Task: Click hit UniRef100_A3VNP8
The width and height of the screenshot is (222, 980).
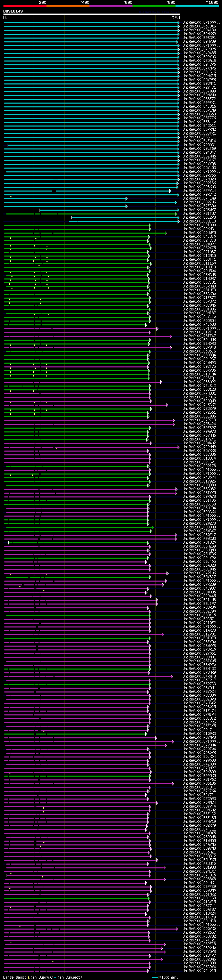Action: [199, 737]
